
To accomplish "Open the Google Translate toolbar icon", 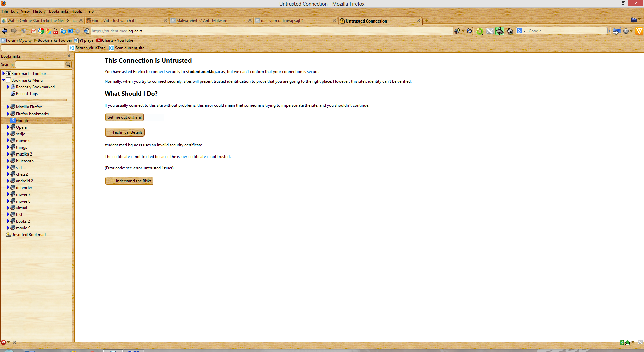I will pyautogui.click(x=63, y=31).
